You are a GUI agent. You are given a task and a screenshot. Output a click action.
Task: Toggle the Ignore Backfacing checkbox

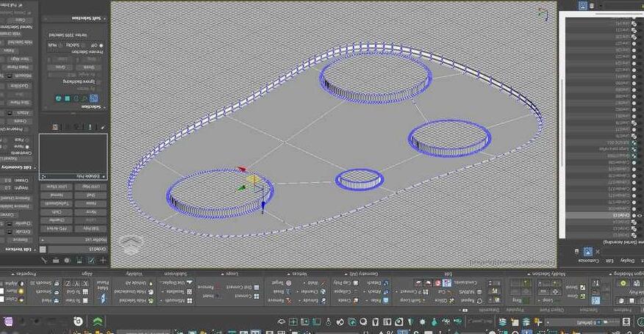[99, 81]
